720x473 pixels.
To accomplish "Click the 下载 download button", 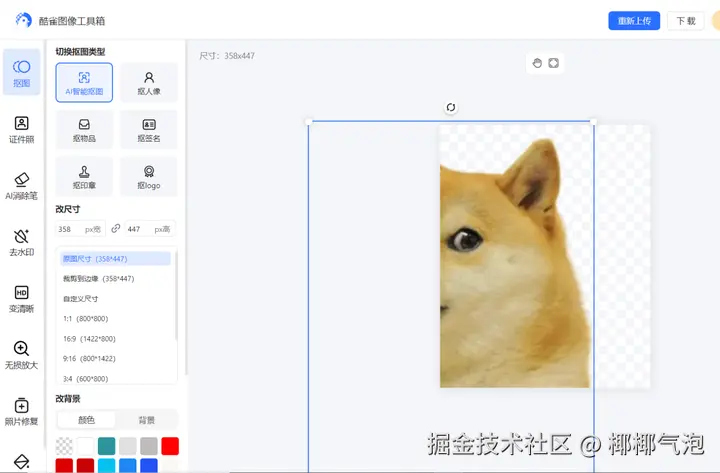I will point(686,21).
